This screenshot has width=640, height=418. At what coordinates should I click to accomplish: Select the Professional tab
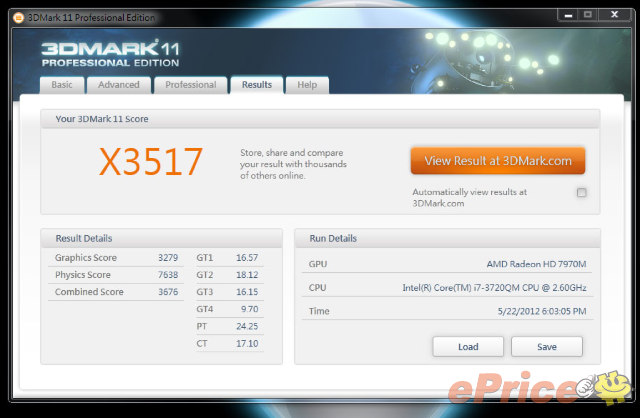tap(190, 85)
